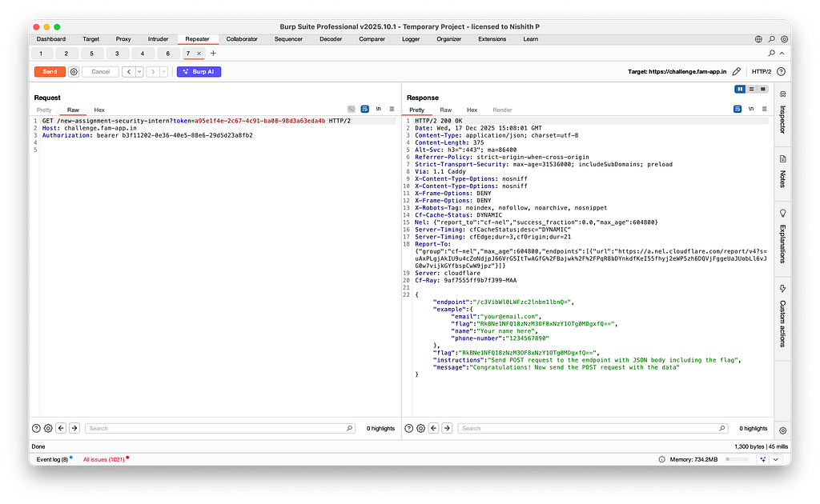Open response search help icon
This screenshot has width=820, height=504.
pos(409,428)
